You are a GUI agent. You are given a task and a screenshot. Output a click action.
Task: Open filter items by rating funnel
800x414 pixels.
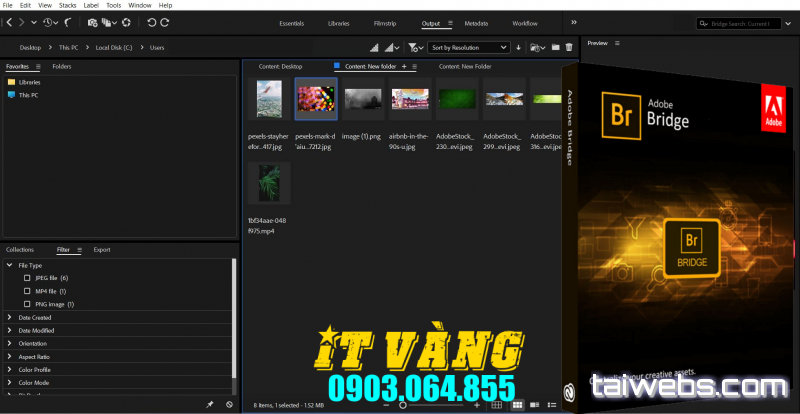pyautogui.click(x=415, y=47)
